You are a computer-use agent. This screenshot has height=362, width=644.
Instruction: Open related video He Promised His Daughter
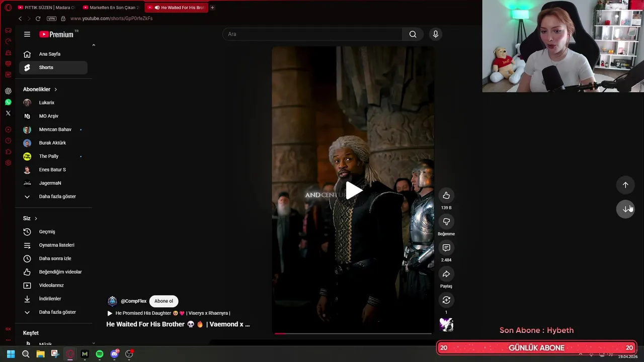169,313
